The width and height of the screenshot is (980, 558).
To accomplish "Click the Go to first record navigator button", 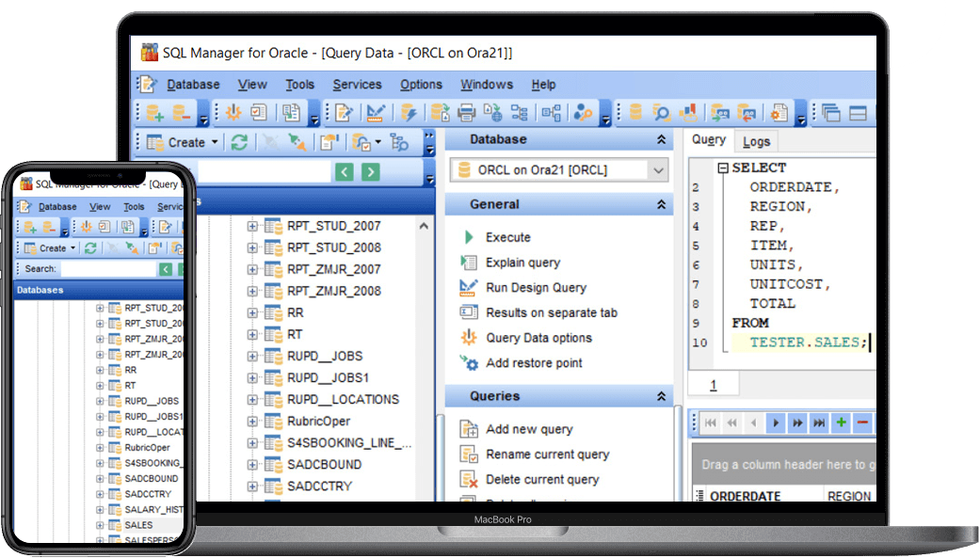I will pos(711,423).
